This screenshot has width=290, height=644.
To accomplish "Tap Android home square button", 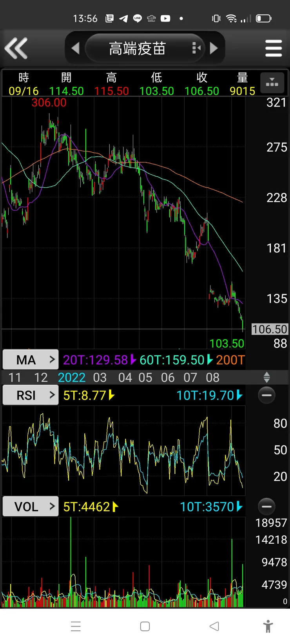I will tap(145, 626).
